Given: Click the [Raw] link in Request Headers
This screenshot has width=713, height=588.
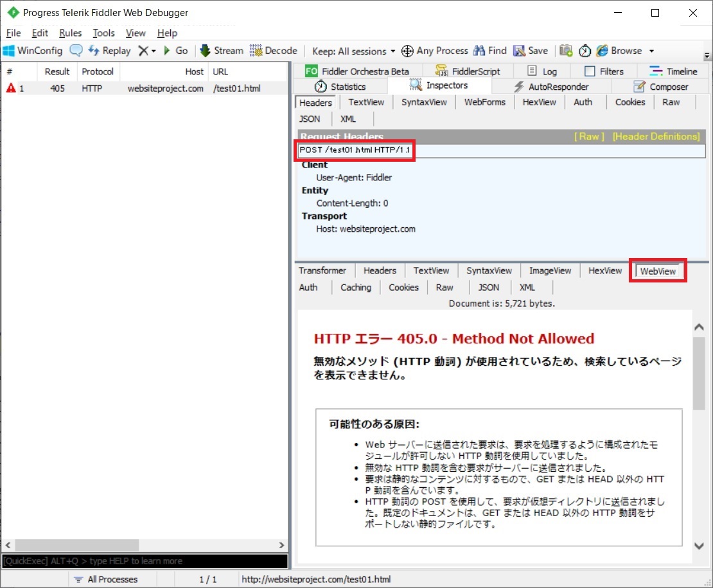Looking at the screenshot, I should pyautogui.click(x=589, y=136).
